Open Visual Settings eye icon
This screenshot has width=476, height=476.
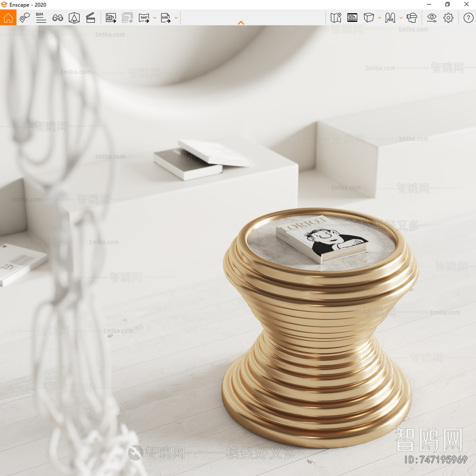tap(432, 18)
